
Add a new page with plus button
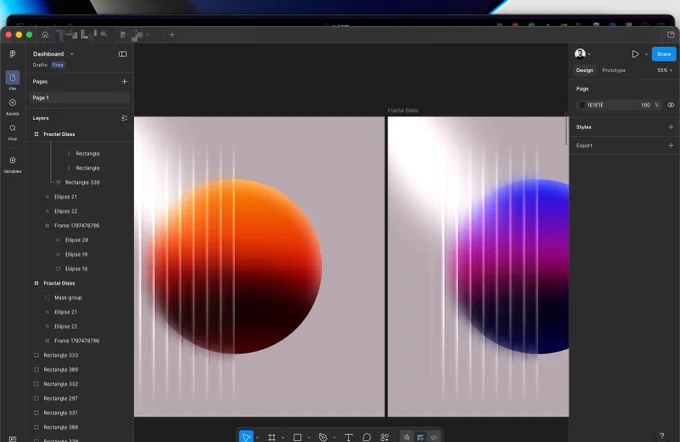[124, 82]
